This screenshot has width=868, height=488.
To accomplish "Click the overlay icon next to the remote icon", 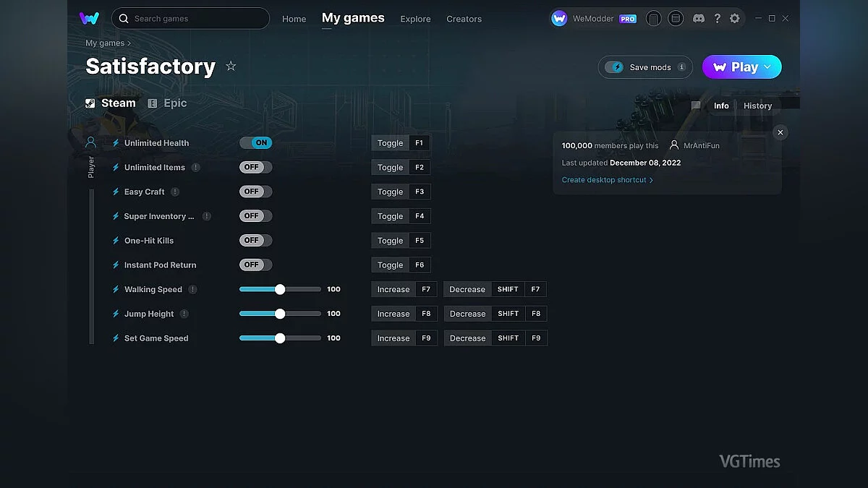I will pyautogui.click(x=676, y=18).
